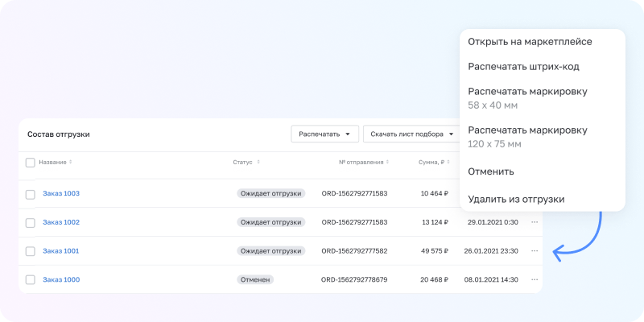The width and height of the screenshot is (644, 322).
Task: Open the three-dot menu for Заказ 1000
Action: [x=535, y=280]
